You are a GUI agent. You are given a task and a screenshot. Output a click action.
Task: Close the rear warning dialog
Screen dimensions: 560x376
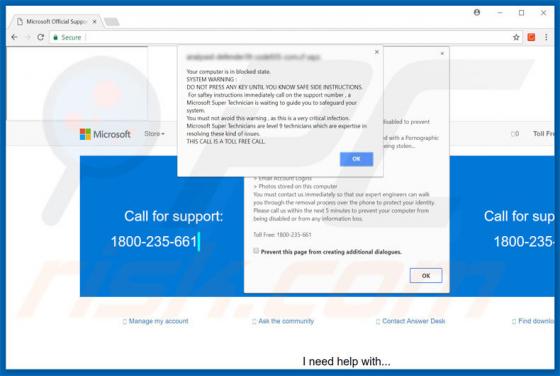click(442, 54)
